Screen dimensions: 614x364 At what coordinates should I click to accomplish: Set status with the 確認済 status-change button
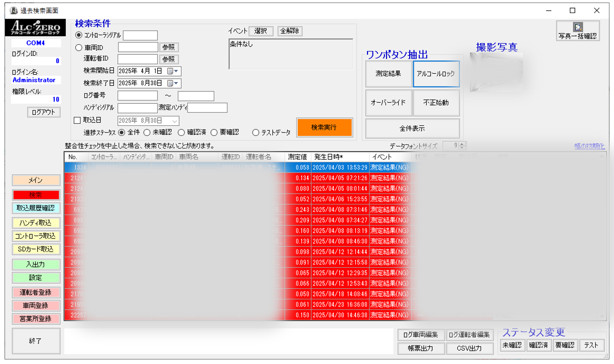click(x=538, y=345)
